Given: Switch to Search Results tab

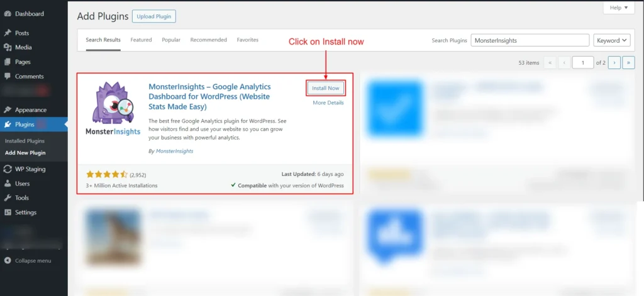Looking at the screenshot, I should 103,40.
